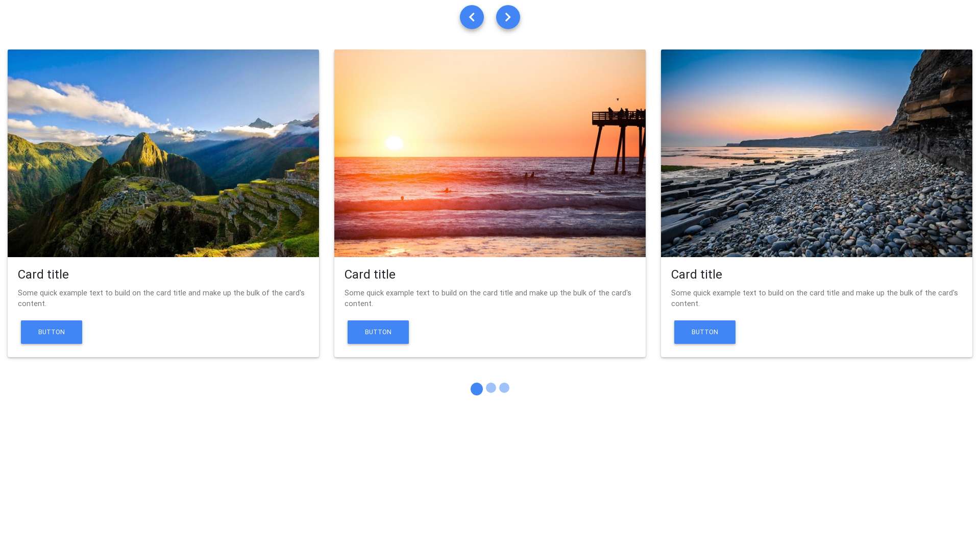Click Card title under mountain photo

point(43,274)
